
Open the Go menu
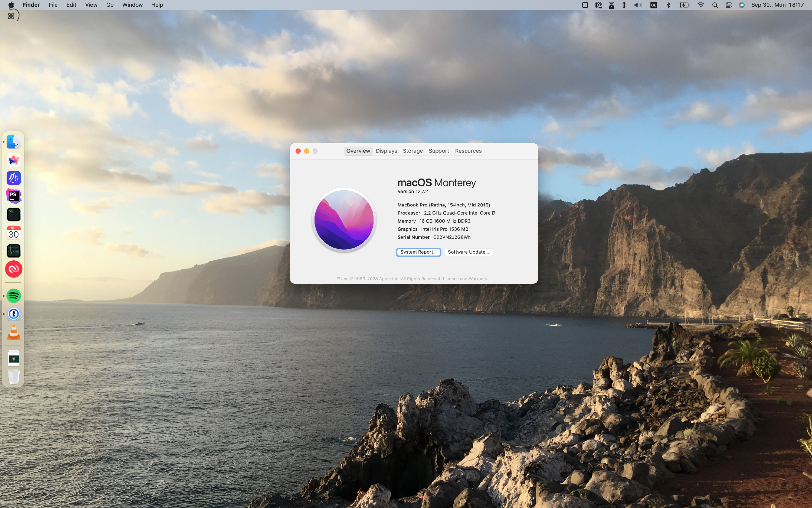click(x=110, y=5)
